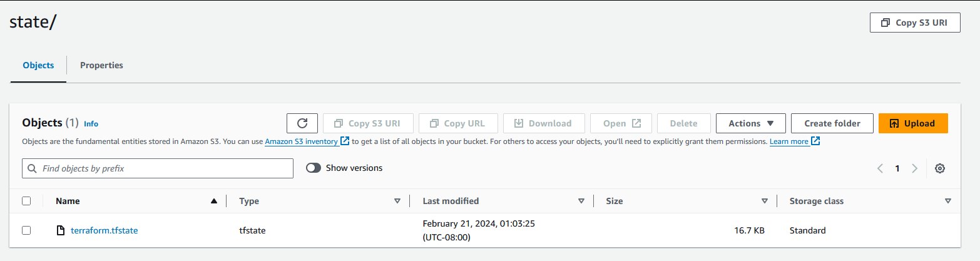The image size is (980, 261).
Task: Click the terraform.tfstate file icon
Action: (61, 230)
